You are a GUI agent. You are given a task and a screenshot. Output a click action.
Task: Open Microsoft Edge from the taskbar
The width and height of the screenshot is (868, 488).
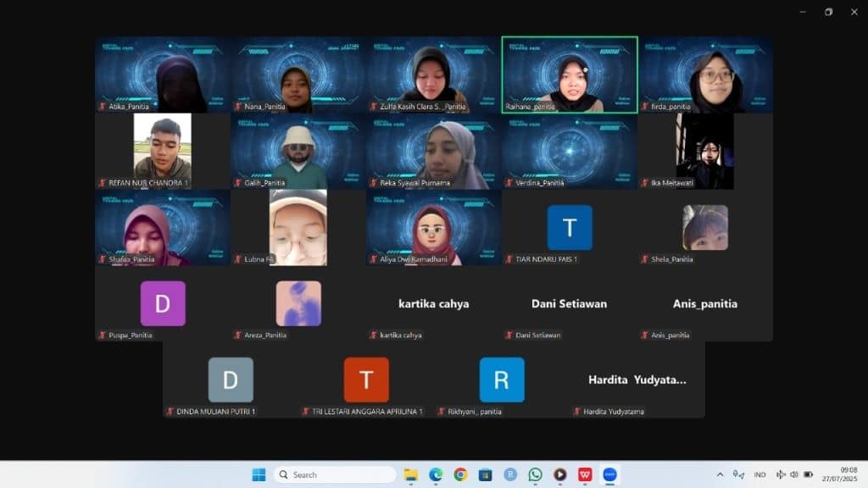(x=436, y=474)
